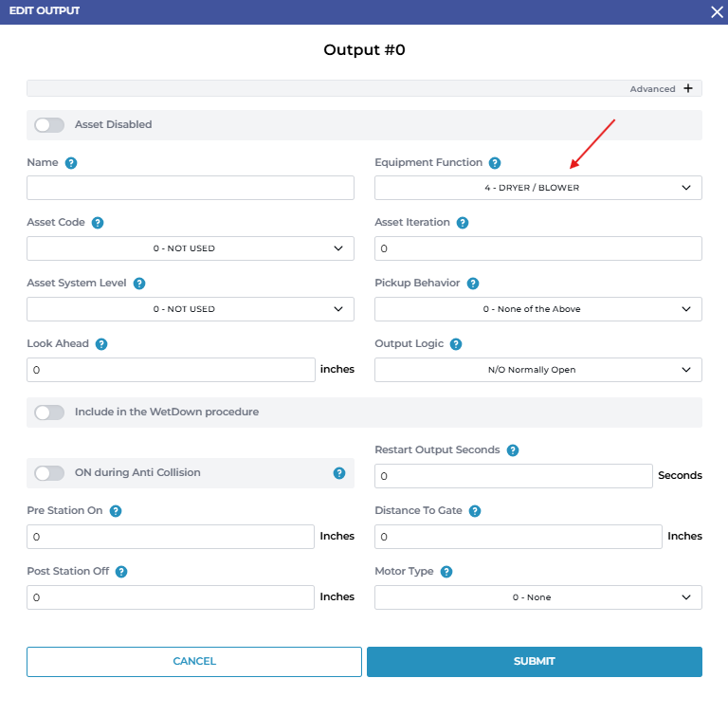Screen dimensions: 728x715
Task: Click into the Name text field
Action: pos(190,188)
